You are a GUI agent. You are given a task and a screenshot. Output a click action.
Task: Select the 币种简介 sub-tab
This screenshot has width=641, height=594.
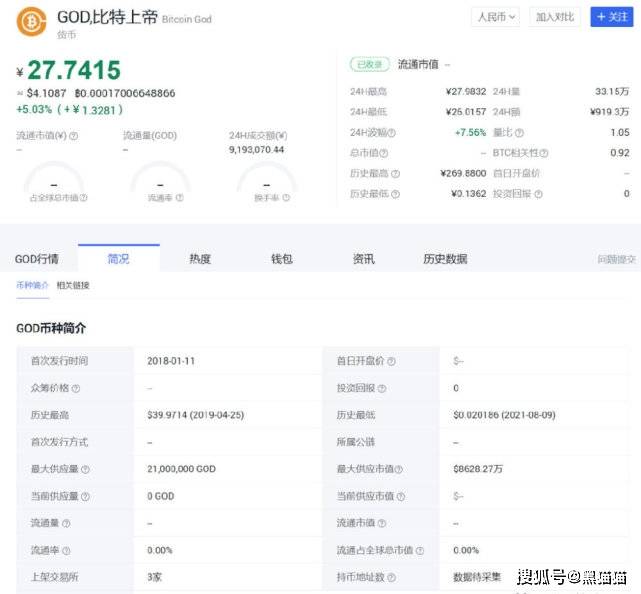pos(32,285)
